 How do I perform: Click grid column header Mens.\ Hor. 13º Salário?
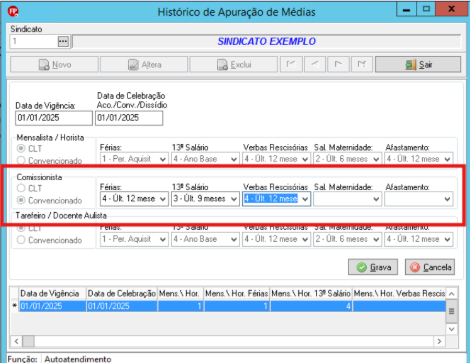tap(311, 294)
